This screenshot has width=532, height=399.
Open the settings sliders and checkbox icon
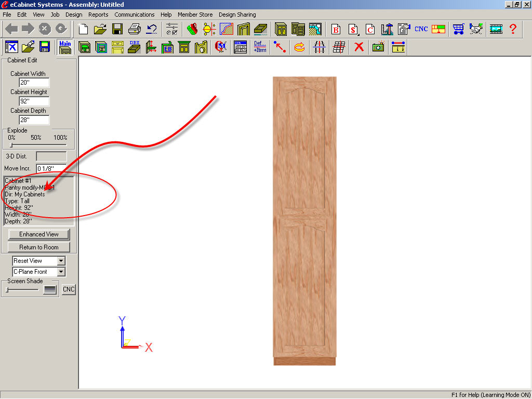pyautogui.click(x=172, y=29)
